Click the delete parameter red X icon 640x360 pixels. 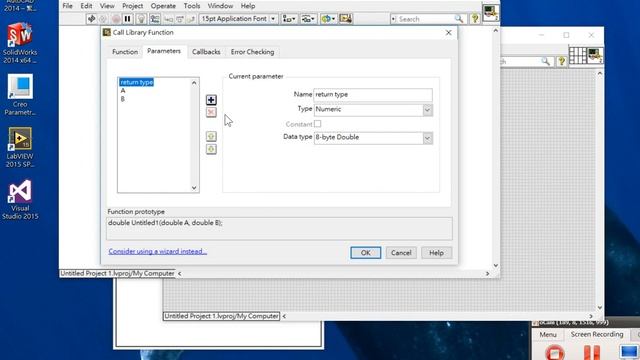(211, 112)
